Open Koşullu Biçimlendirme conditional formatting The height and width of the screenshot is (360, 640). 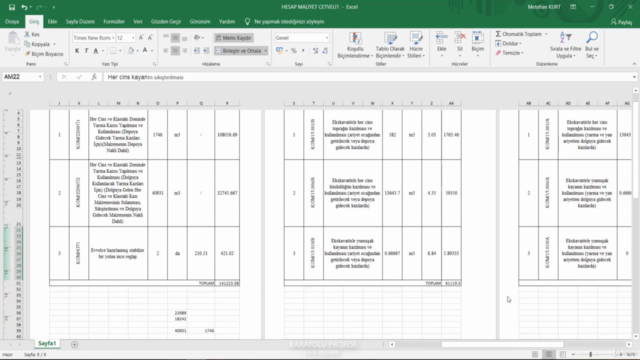pos(355,45)
